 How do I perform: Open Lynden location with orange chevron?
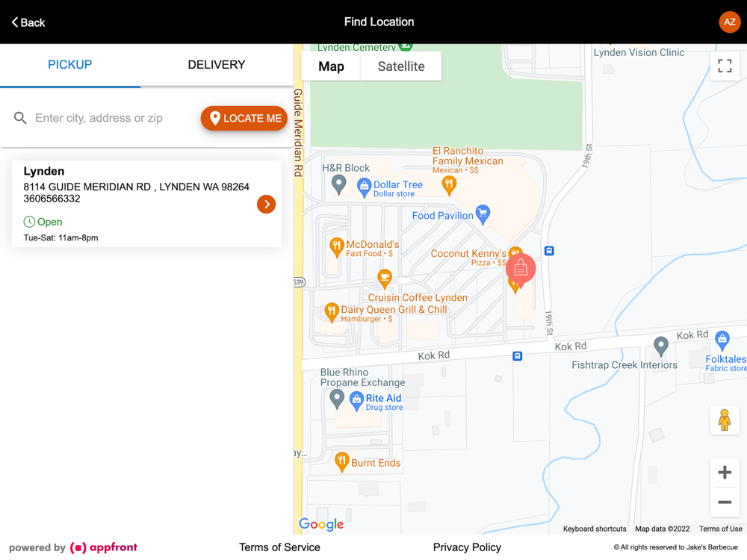click(267, 205)
